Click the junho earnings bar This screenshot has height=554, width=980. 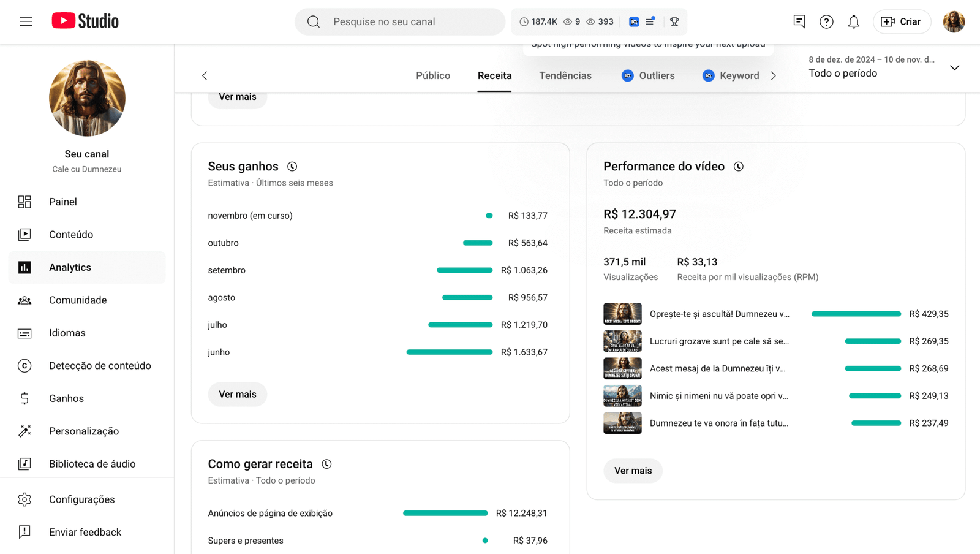(449, 352)
